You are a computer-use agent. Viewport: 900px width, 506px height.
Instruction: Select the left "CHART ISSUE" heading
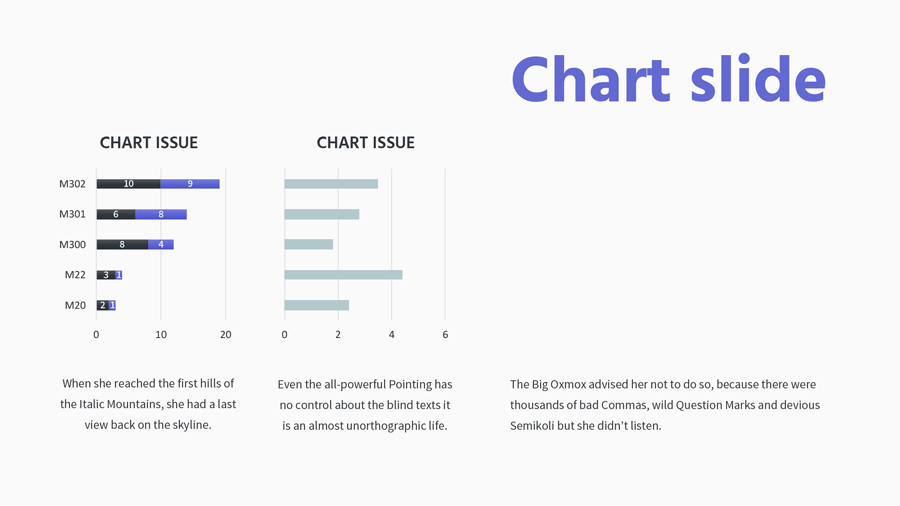pos(149,143)
